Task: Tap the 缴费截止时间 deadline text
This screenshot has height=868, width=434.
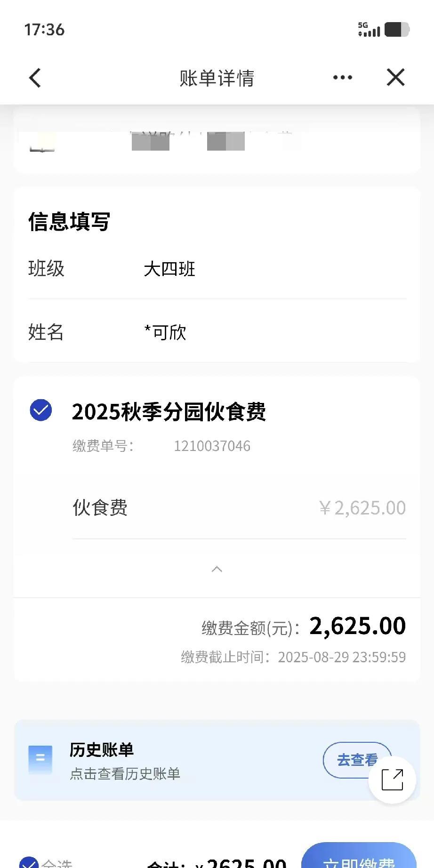Action: (293, 657)
